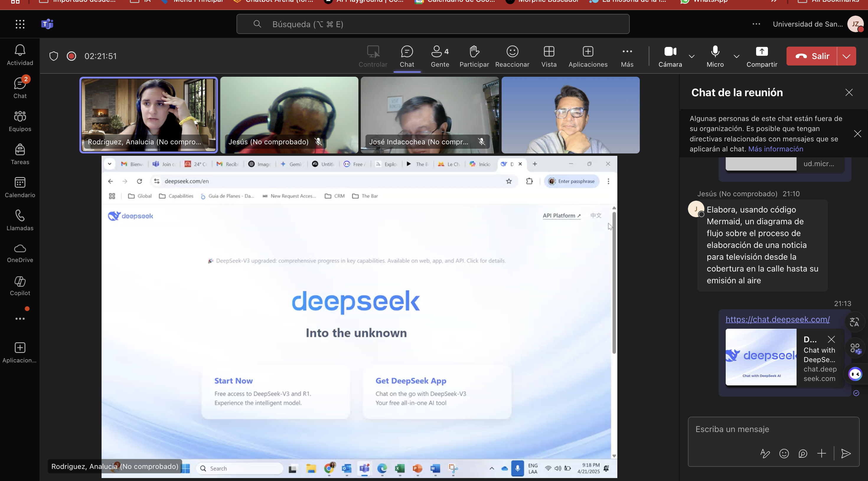Expand Salir leave options dropdown
Viewport: 868px width, 481px height.
(x=846, y=56)
